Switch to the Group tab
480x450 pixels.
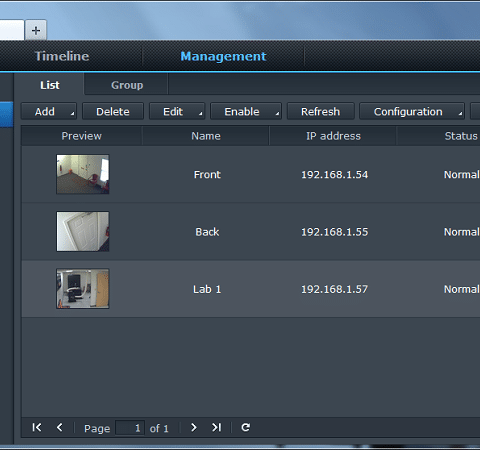click(127, 85)
